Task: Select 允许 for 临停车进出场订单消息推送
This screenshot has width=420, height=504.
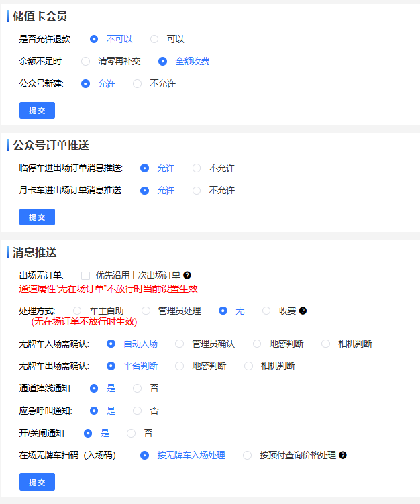Action: [x=145, y=168]
